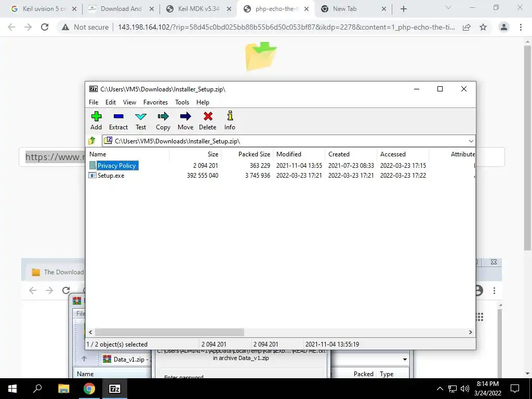Go back in Chrome
This screenshot has height=399, width=532.
11,27
